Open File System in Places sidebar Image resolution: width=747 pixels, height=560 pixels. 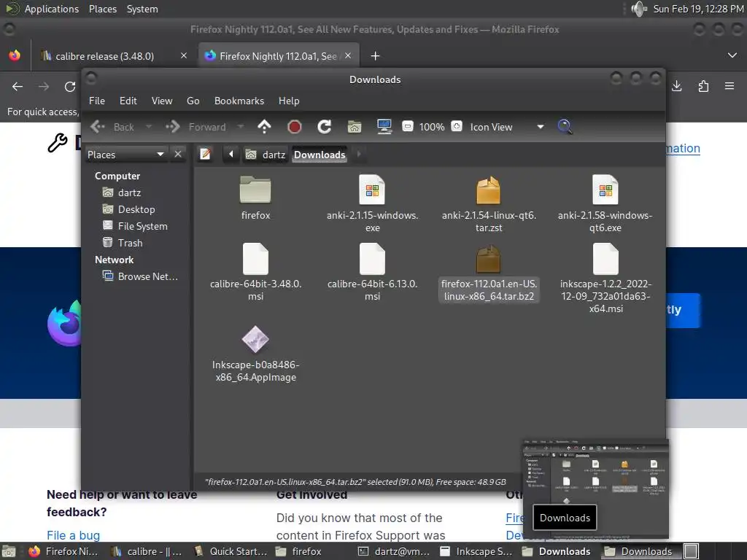[135, 226]
